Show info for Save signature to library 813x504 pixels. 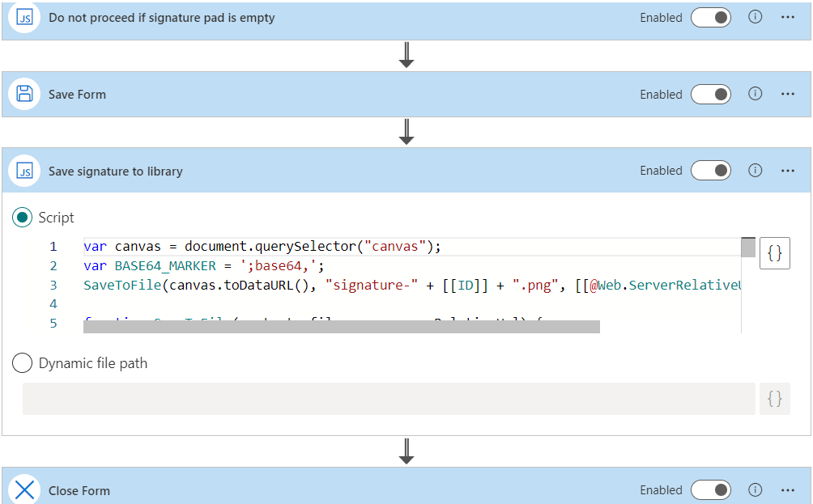click(x=756, y=171)
